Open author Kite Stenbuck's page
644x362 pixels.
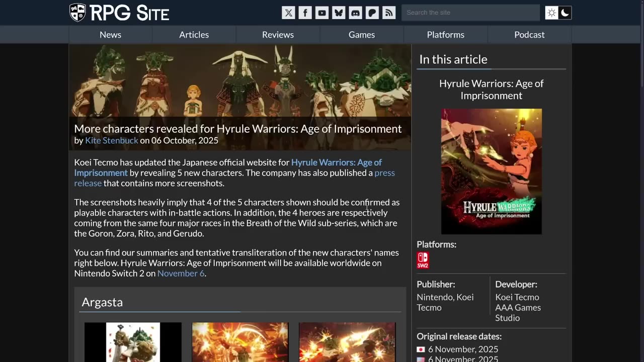pyautogui.click(x=111, y=140)
